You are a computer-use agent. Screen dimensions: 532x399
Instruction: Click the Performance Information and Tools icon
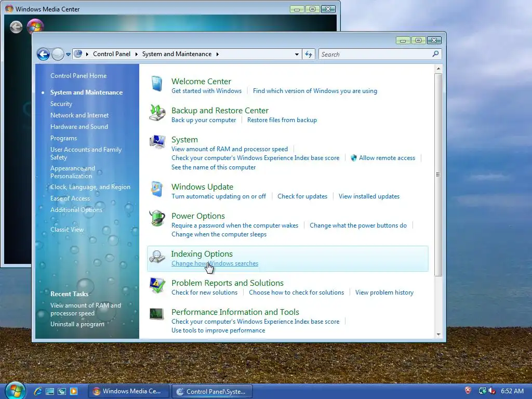point(157,314)
